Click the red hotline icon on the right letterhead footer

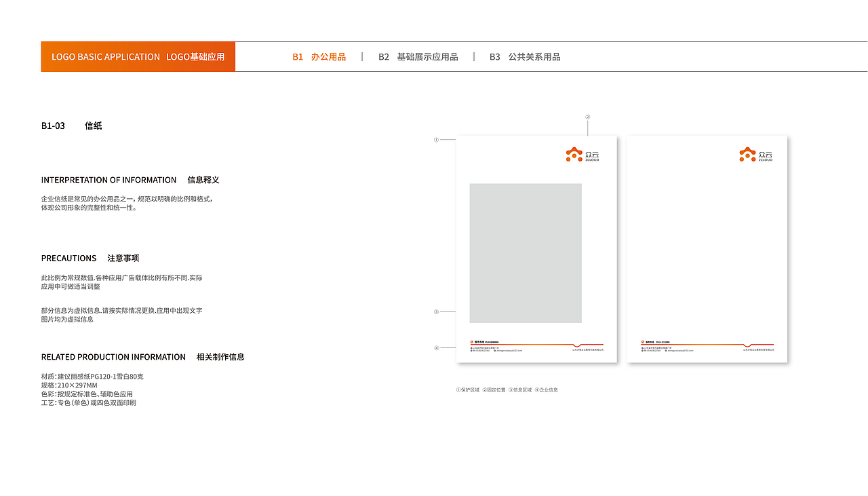[x=642, y=342]
